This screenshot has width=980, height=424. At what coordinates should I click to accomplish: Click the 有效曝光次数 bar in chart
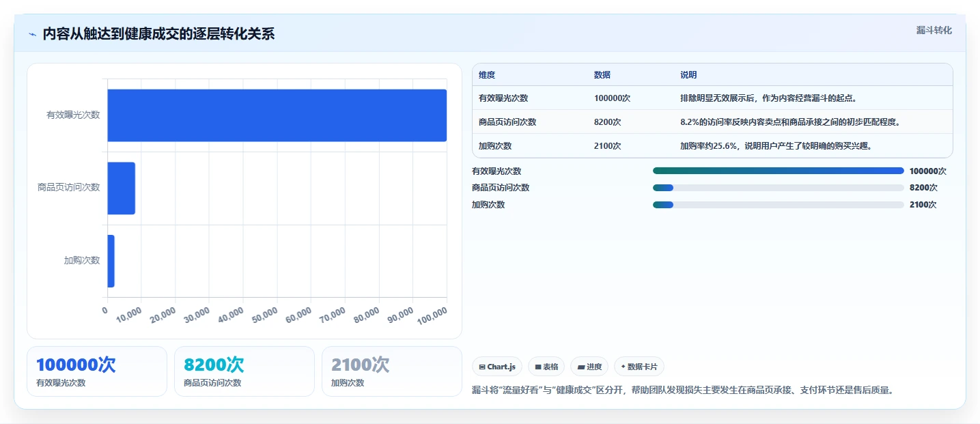coord(277,115)
